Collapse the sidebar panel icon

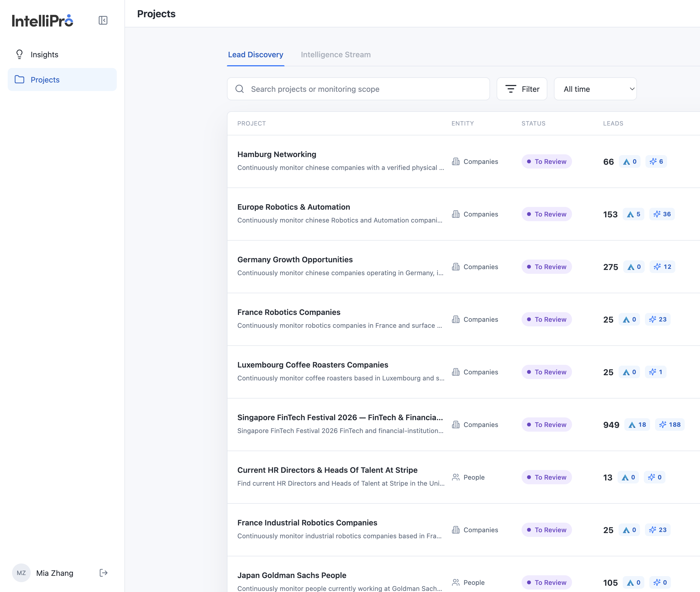click(103, 21)
